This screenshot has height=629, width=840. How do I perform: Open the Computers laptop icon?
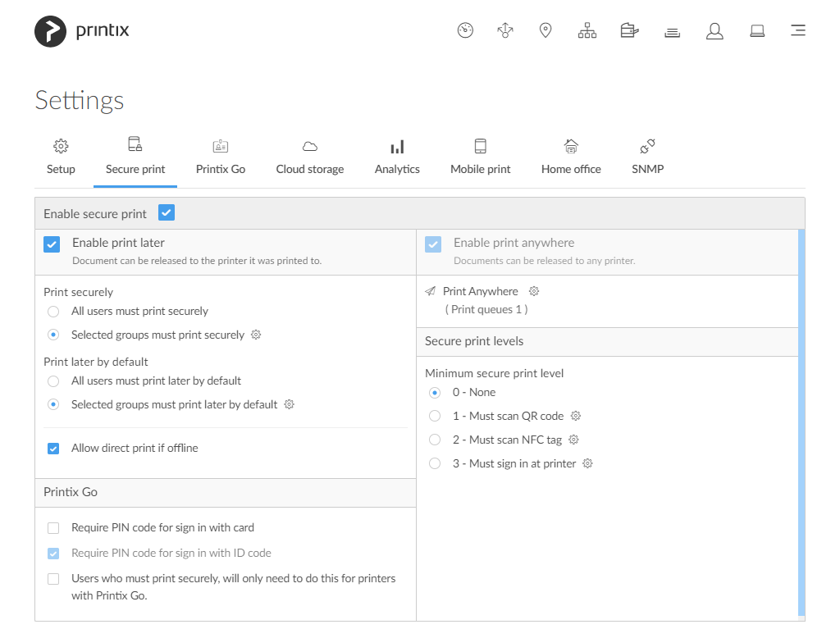click(757, 31)
